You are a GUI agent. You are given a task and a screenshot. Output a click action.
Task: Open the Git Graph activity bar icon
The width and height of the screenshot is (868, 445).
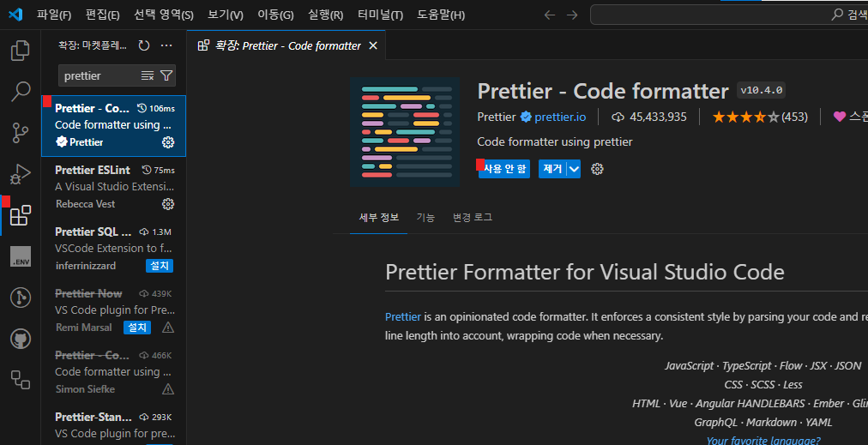click(21, 298)
